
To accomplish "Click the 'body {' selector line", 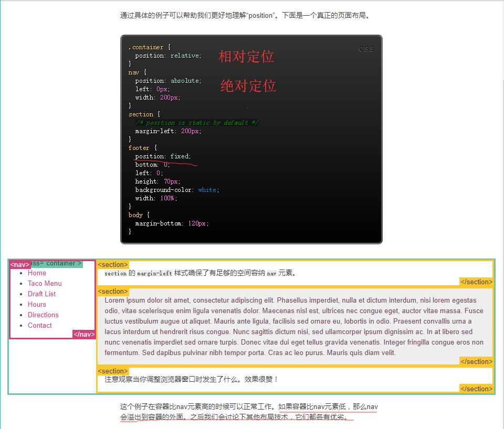I will click(139, 215).
